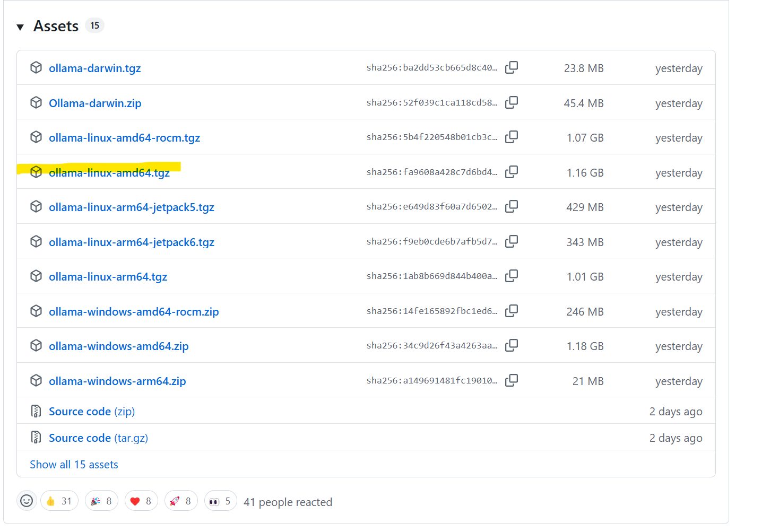This screenshot has width=779, height=532.
Task: Download ollama-windows-amd64-rocm.zip
Action: [134, 312]
